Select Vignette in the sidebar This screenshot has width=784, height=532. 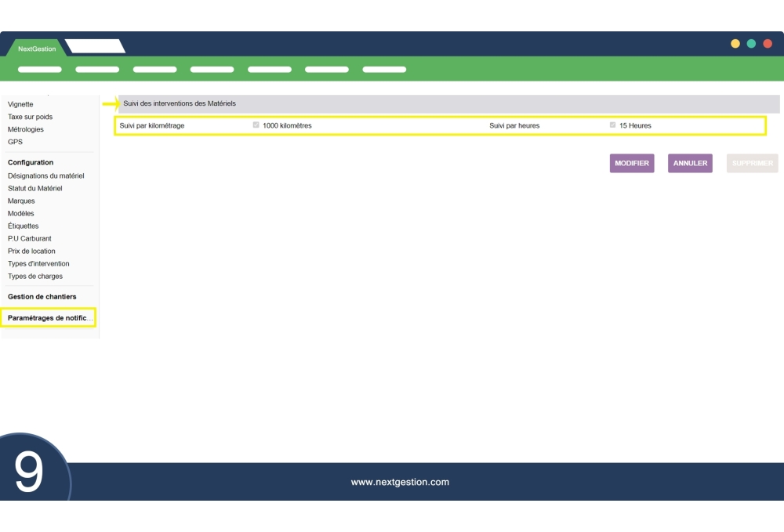(x=20, y=104)
